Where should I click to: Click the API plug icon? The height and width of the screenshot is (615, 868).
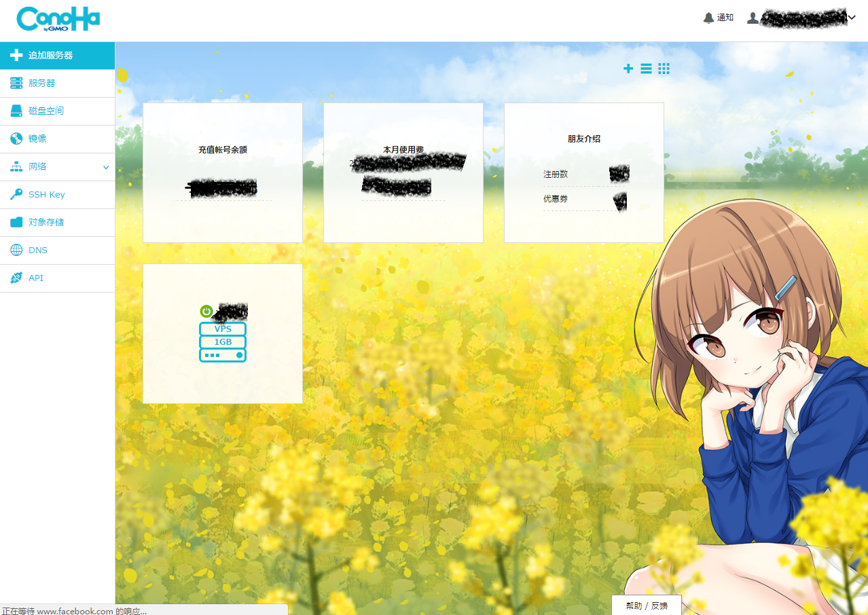(16, 278)
